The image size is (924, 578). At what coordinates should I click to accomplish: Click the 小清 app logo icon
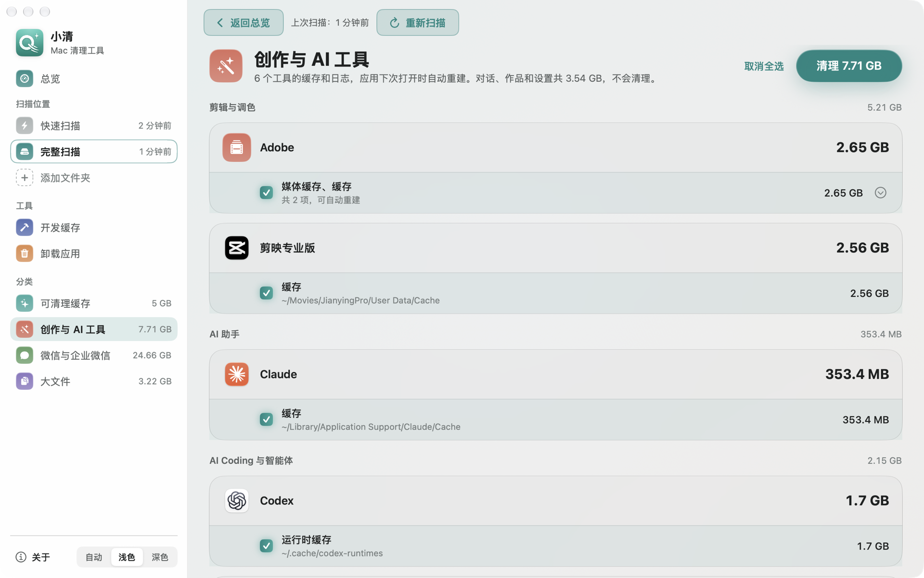point(29,43)
